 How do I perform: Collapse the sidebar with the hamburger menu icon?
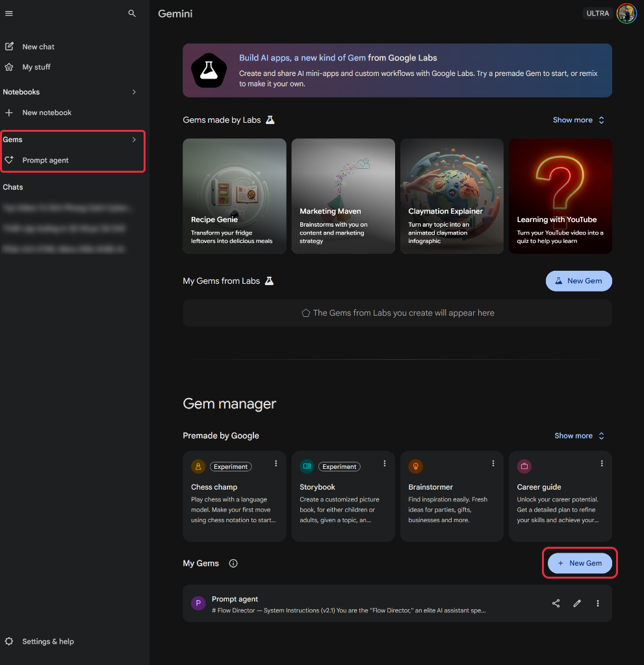tap(9, 14)
